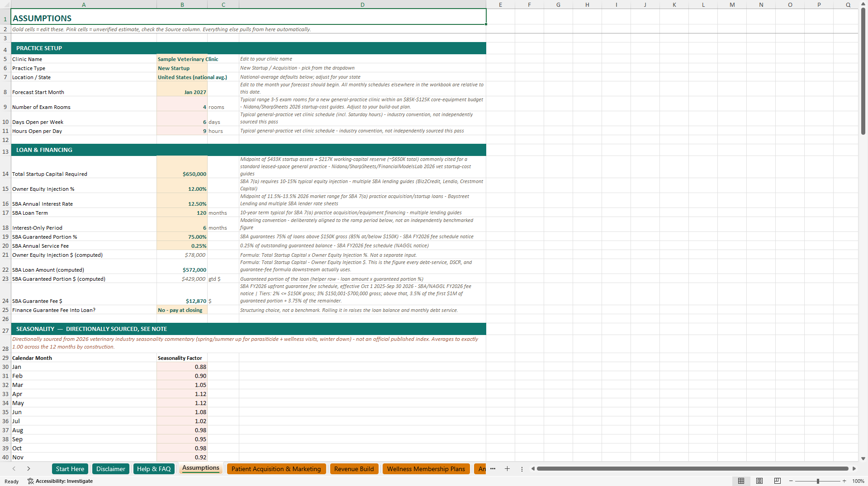The image size is (868, 486).
Task: Select the Practice Type 'New Startup' dropdown cell
Action: 182,68
